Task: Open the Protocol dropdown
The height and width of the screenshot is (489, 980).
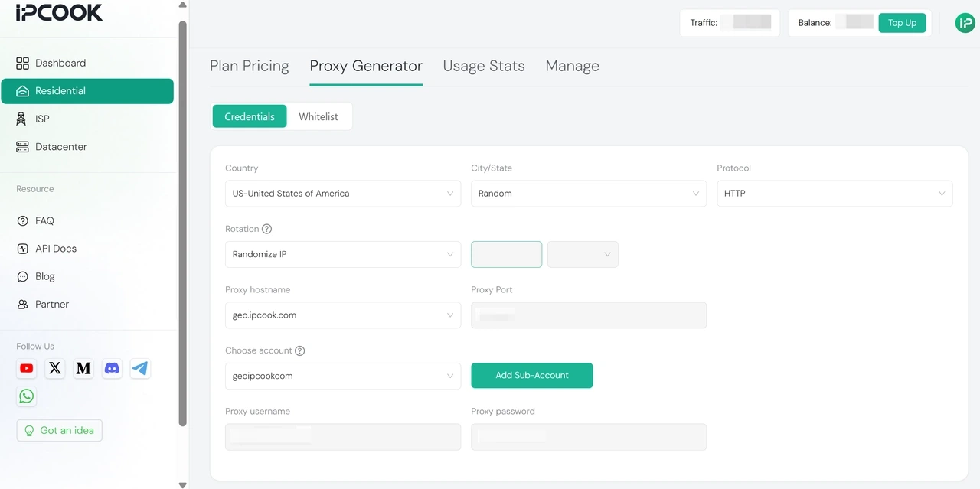Action: (x=835, y=194)
